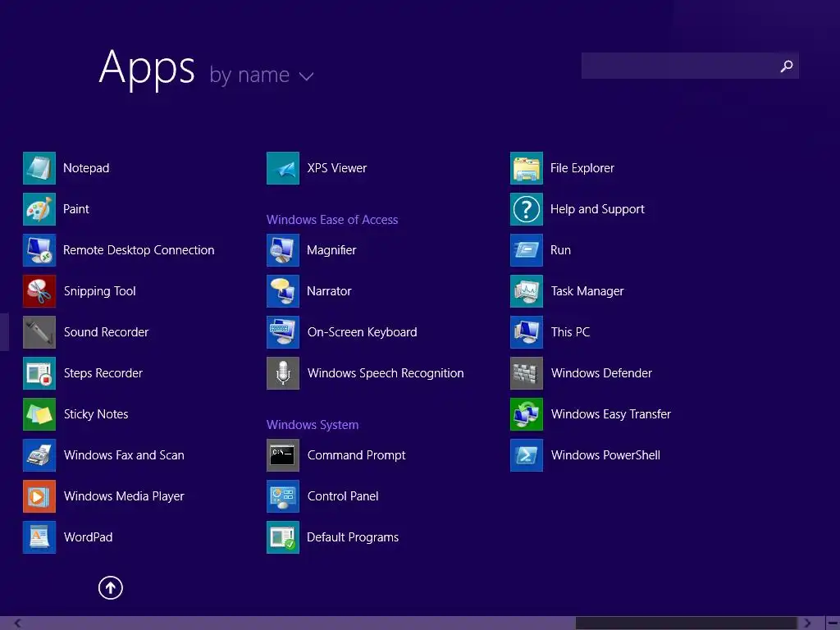Click the 'Sticky Notes' label
Viewport: 840px width, 630px height.
coord(96,414)
